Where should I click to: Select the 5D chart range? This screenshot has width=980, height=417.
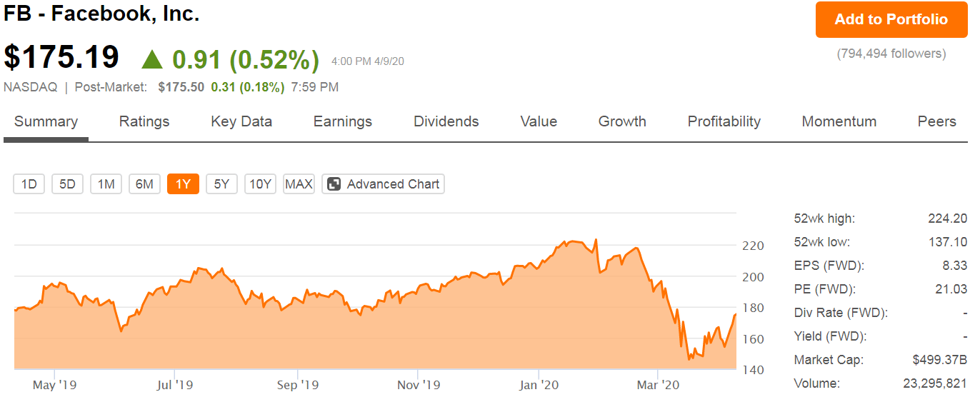(x=67, y=184)
